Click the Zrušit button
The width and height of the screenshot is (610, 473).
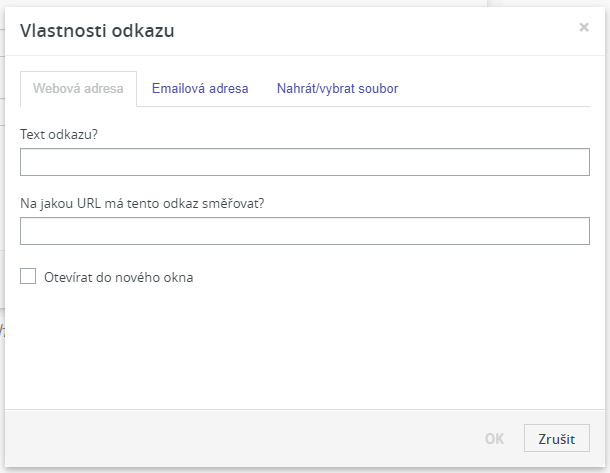point(557,438)
